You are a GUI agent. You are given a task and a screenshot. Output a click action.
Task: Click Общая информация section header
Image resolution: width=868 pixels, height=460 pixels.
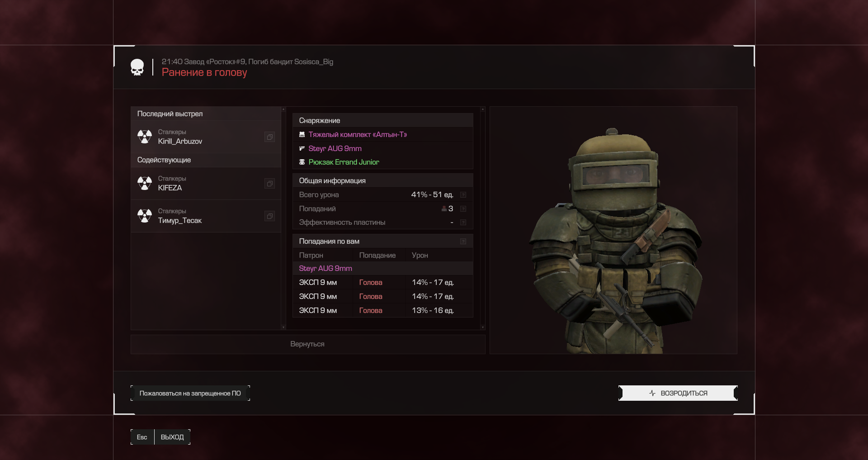[382, 180]
